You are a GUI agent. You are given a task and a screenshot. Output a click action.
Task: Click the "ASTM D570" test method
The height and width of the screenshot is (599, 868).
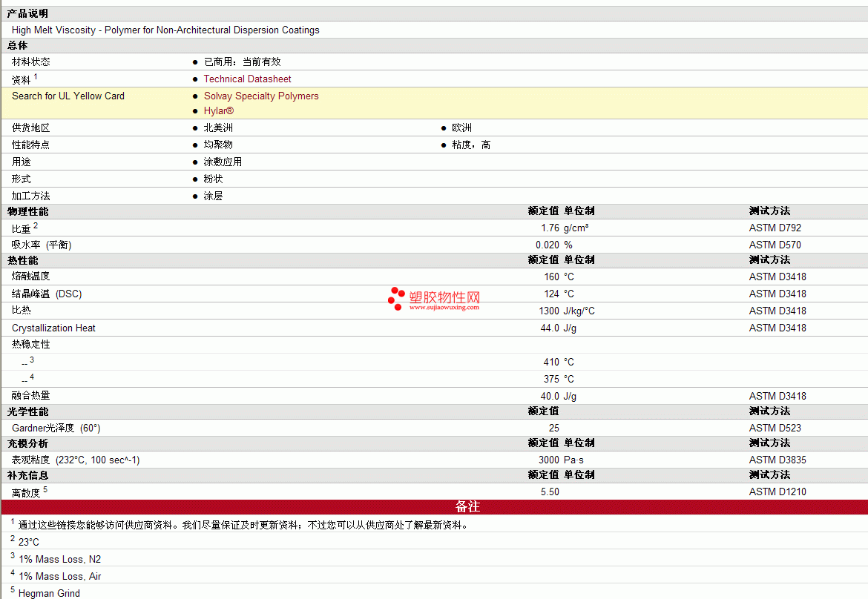775,245
